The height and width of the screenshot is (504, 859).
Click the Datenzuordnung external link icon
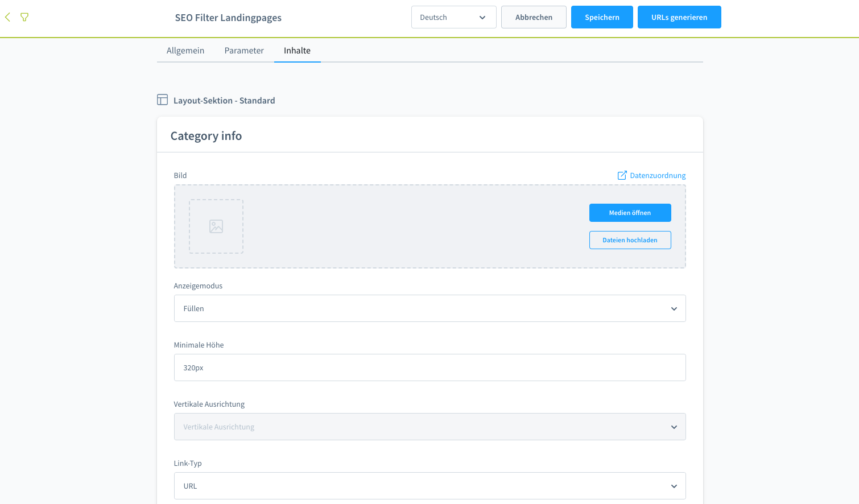point(622,175)
